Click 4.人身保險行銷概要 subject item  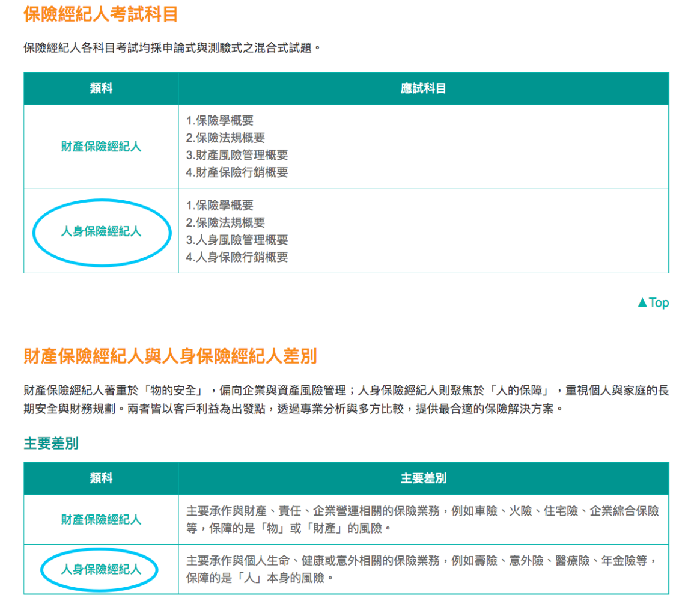pyautogui.click(x=237, y=257)
